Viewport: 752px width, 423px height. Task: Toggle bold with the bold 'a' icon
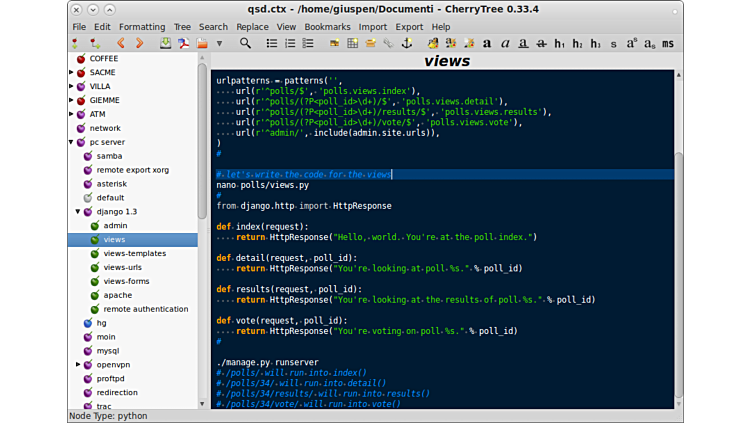487,44
